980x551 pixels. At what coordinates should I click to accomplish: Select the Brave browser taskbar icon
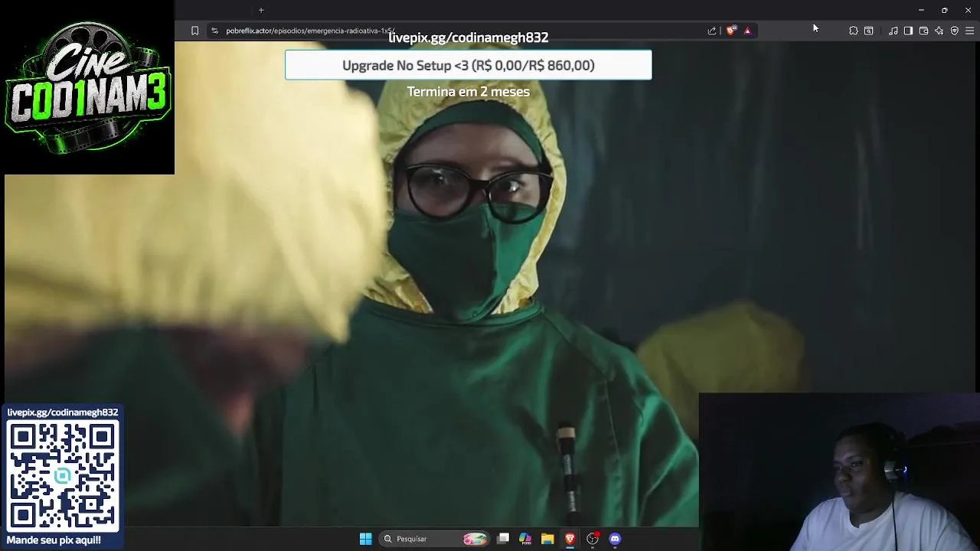(570, 539)
